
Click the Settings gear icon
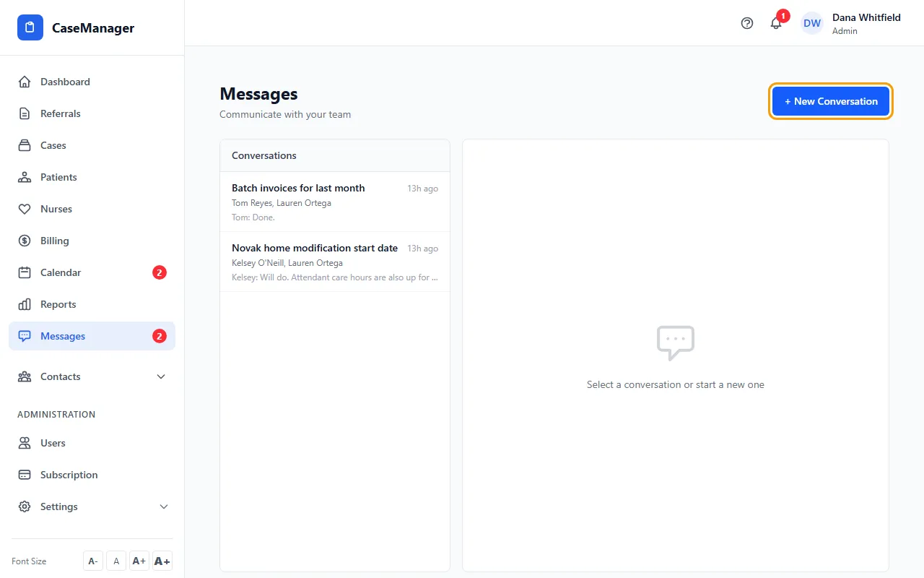(25, 506)
